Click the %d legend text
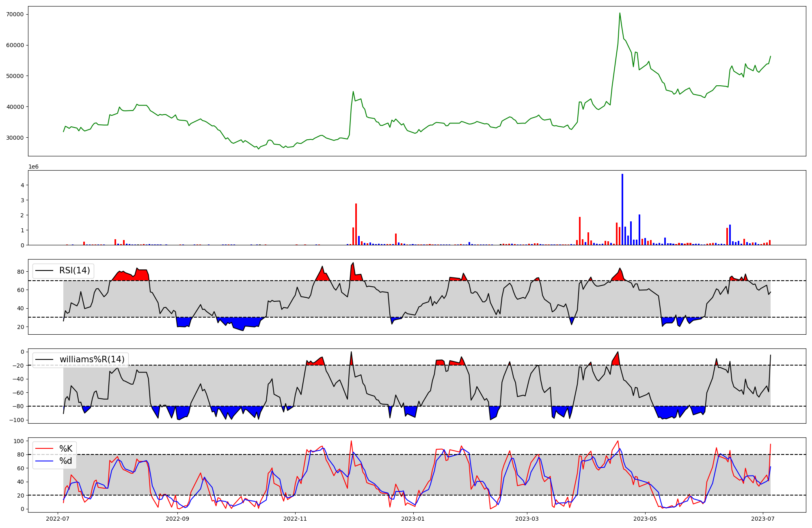Image resolution: width=812 pixels, height=528 pixels. (x=66, y=461)
